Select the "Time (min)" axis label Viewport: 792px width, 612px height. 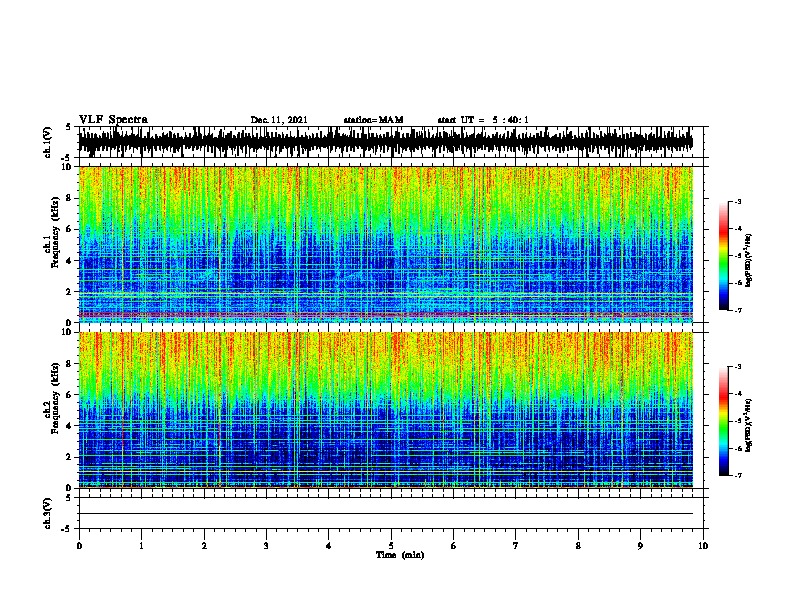400,555
